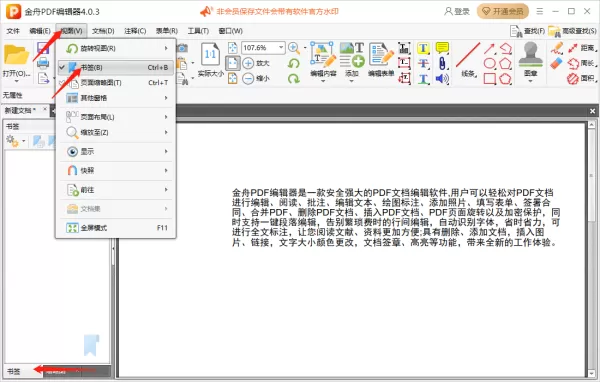Click the 缩小 zoom-out minus icon
600x382 pixels.
[248, 78]
